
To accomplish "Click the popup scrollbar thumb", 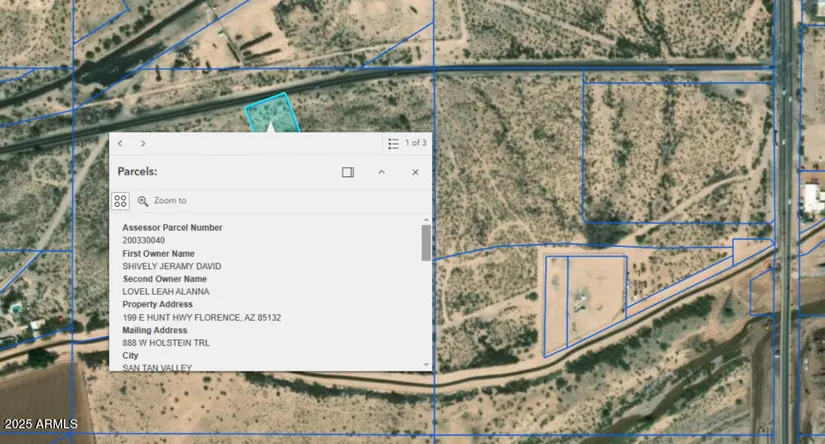I will 426,243.
